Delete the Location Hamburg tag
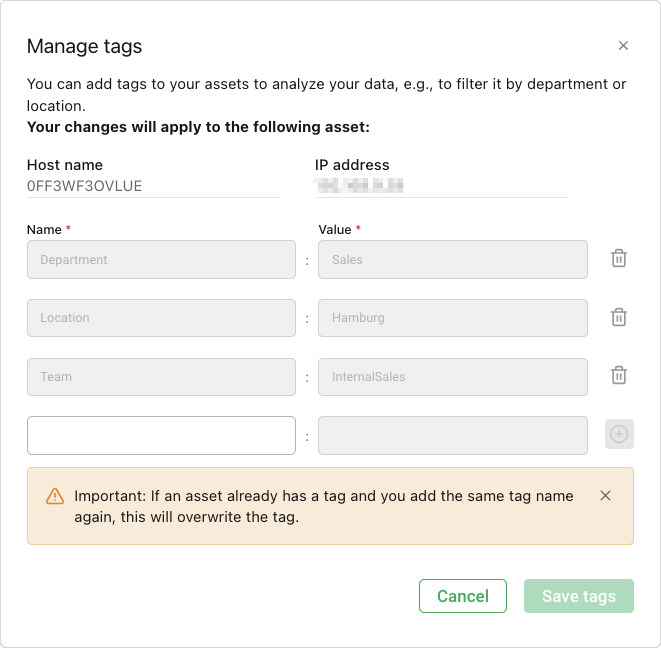 pos(619,317)
